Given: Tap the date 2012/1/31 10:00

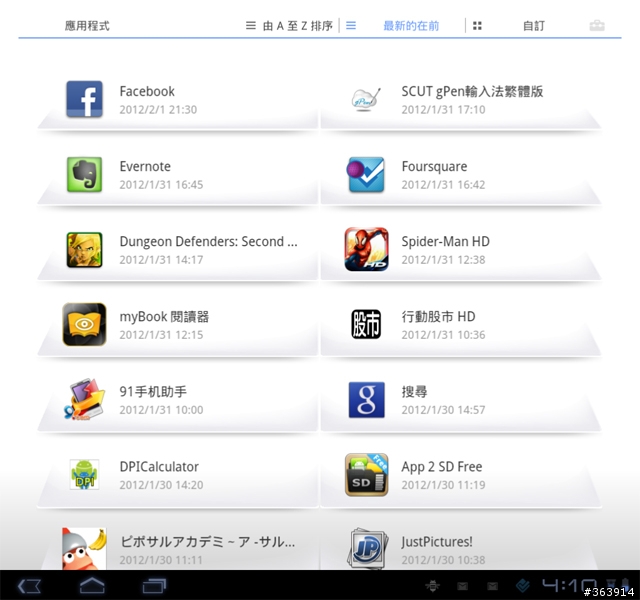Looking at the screenshot, I should pyautogui.click(x=161, y=410).
